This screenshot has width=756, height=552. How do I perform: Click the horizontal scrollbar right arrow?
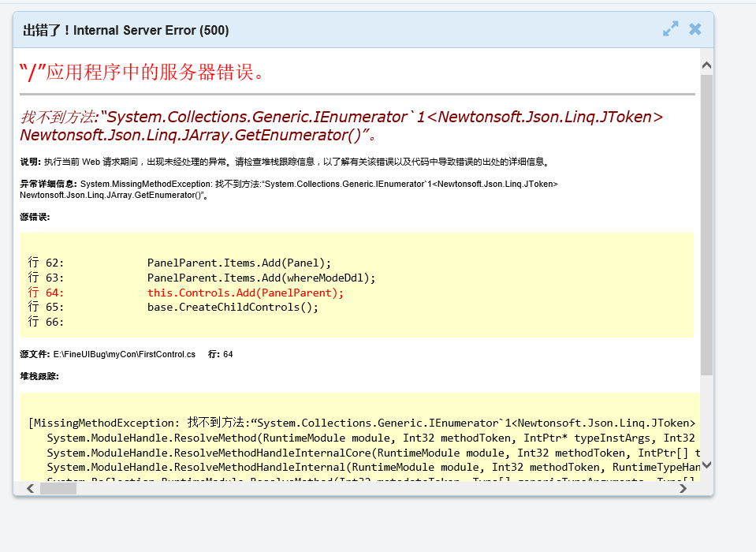coord(683,489)
